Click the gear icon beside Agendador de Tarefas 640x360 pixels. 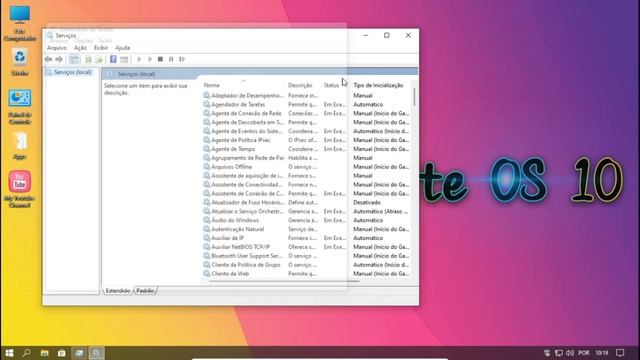(207, 104)
